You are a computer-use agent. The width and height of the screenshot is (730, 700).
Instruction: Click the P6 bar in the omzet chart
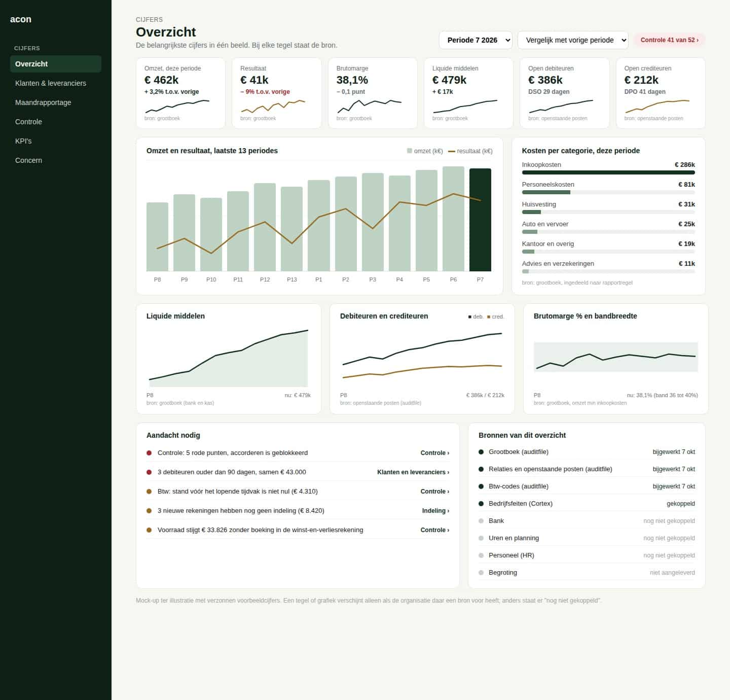[453, 219]
